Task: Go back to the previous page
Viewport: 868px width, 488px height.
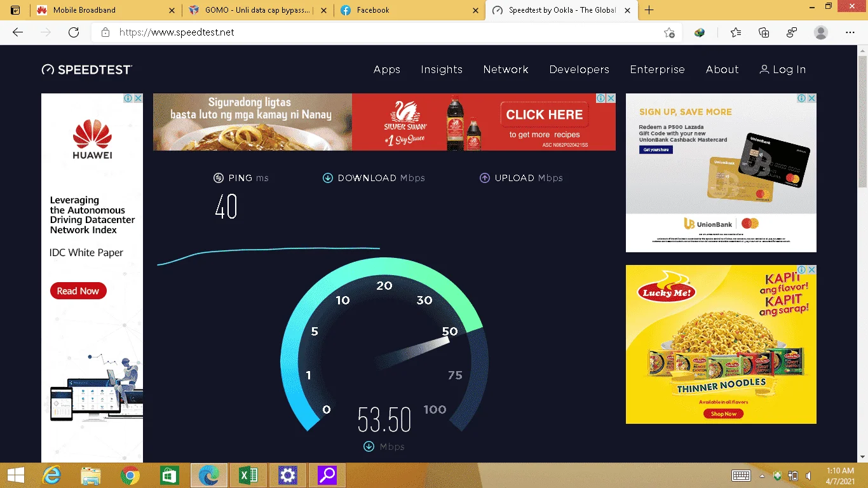Action: point(18,32)
